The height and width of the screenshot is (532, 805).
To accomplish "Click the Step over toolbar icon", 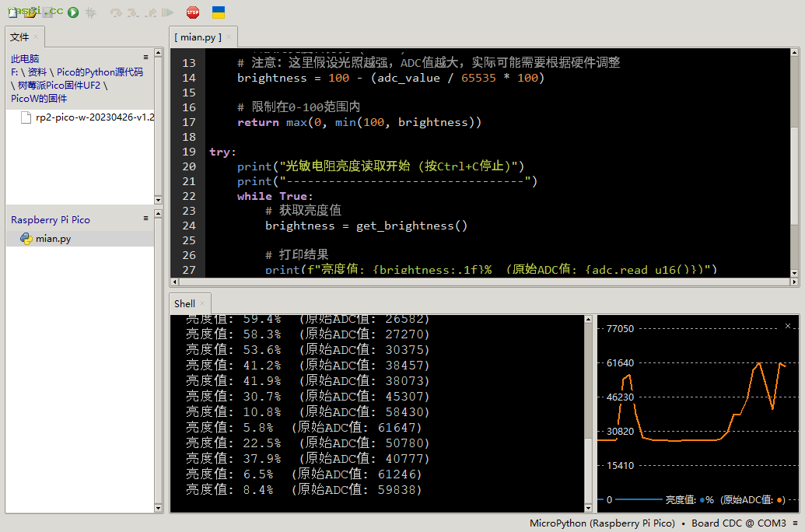I will coord(116,12).
